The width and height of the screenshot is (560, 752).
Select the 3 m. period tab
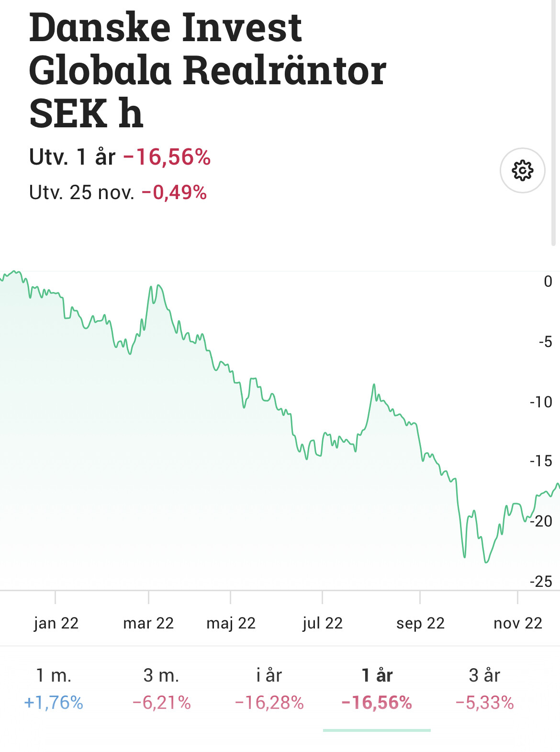161,688
